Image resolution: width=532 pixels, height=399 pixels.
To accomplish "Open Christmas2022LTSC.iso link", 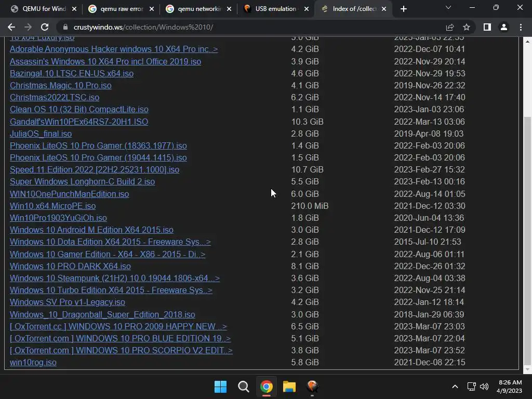I will point(55,97).
